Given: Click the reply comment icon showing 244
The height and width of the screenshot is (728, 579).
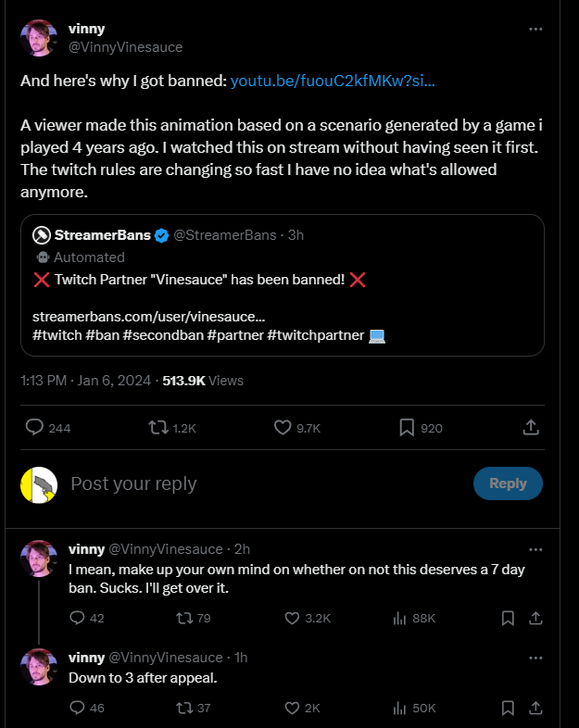Looking at the screenshot, I should pyautogui.click(x=34, y=427).
